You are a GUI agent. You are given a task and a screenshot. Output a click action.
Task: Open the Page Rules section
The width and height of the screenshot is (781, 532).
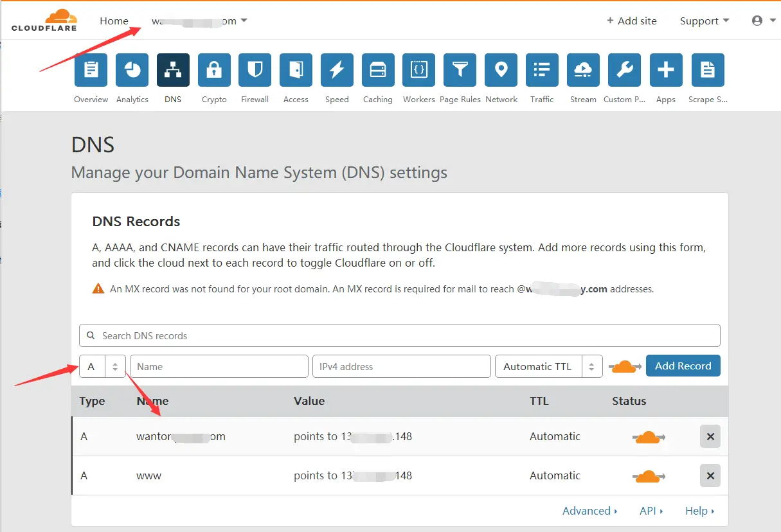click(460, 70)
